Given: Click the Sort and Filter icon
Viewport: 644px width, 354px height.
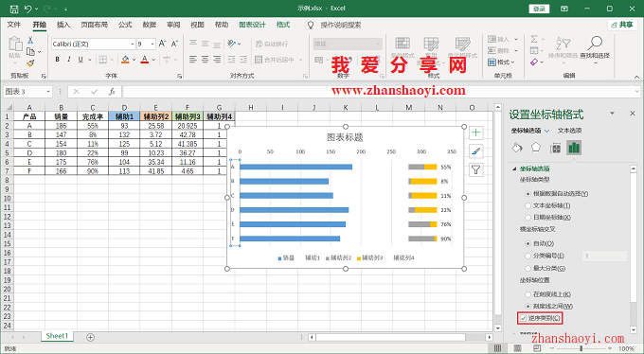Looking at the screenshot, I should pos(563,43).
